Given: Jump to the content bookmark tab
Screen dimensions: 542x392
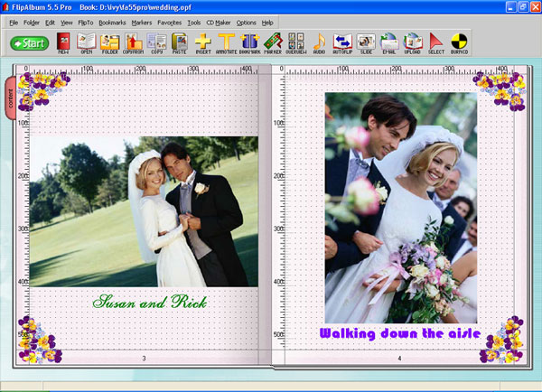Looking at the screenshot, I should 10,98.
